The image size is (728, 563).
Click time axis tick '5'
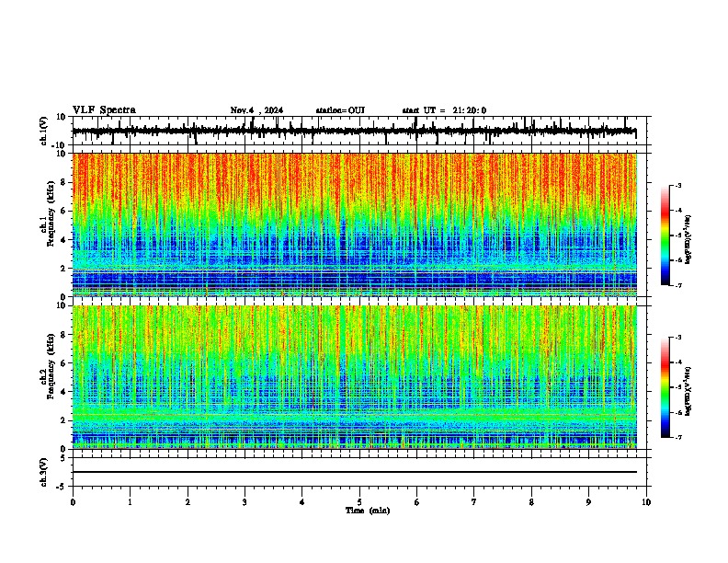359,502
